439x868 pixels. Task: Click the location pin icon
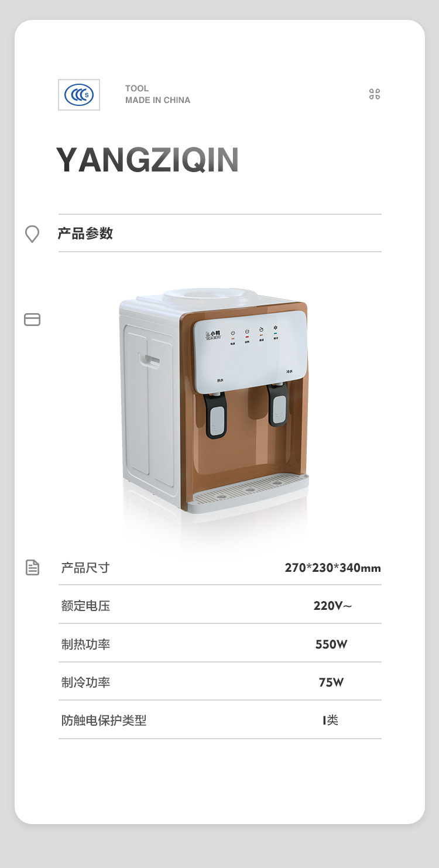(x=32, y=234)
